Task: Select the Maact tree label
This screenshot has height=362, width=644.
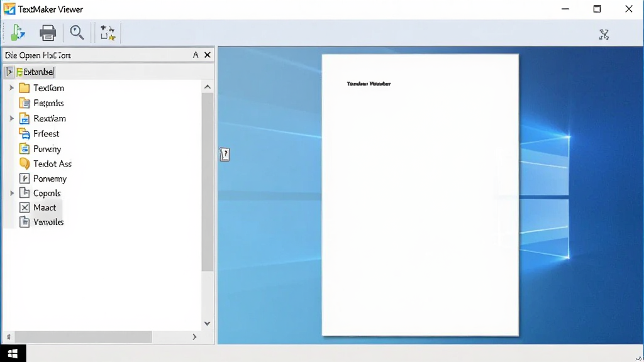Action: (45, 207)
